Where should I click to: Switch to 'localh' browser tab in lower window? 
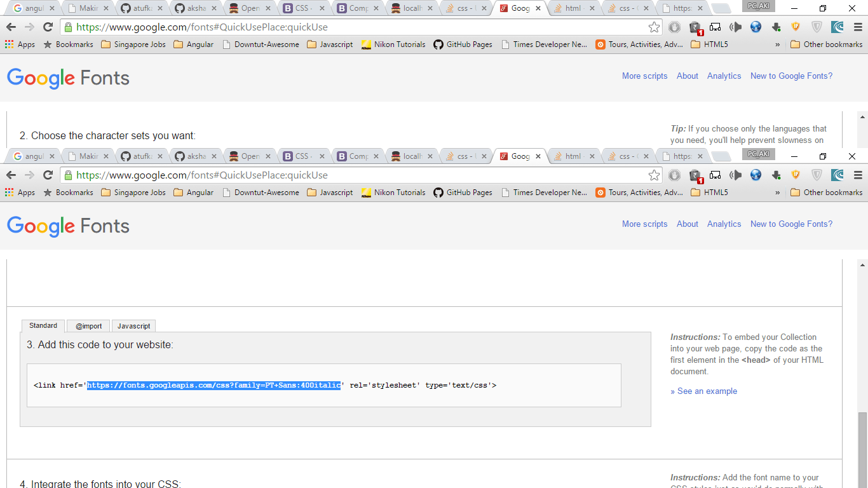[x=412, y=156]
